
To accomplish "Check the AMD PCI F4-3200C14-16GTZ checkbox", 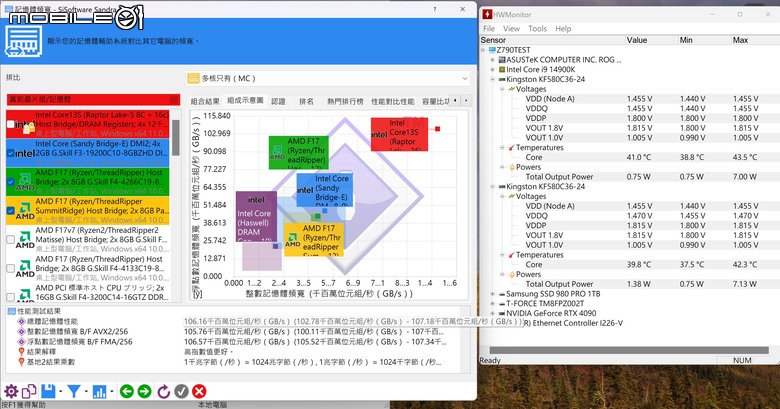I will point(10,297).
